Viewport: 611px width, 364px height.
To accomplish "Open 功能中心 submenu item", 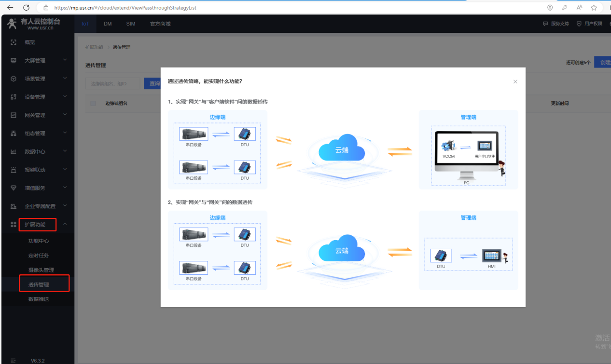I will (x=39, y=241).
